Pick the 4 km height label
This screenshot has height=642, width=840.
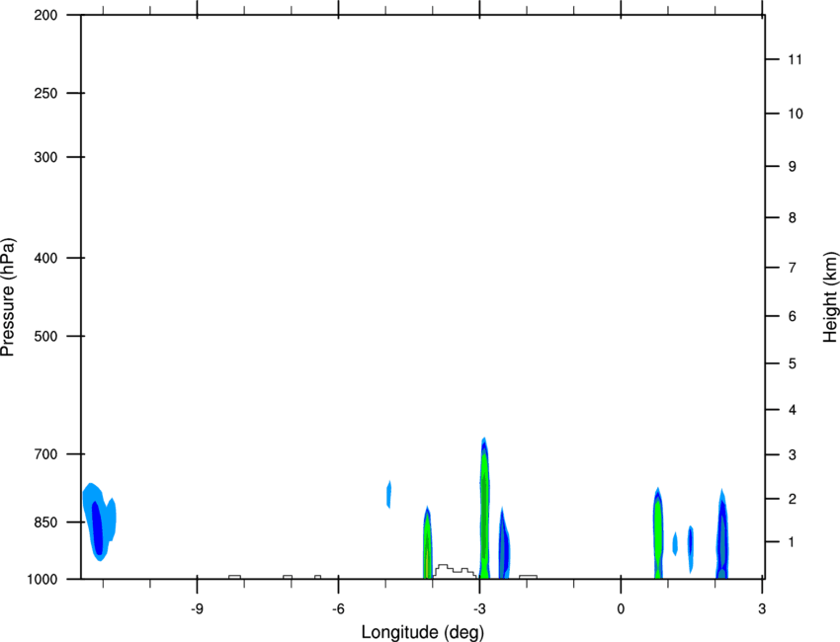click(793, 410)
